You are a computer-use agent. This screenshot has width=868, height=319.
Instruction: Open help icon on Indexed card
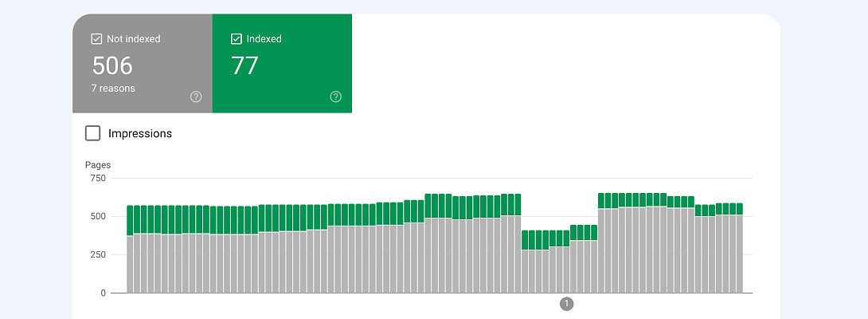[335, 96]
